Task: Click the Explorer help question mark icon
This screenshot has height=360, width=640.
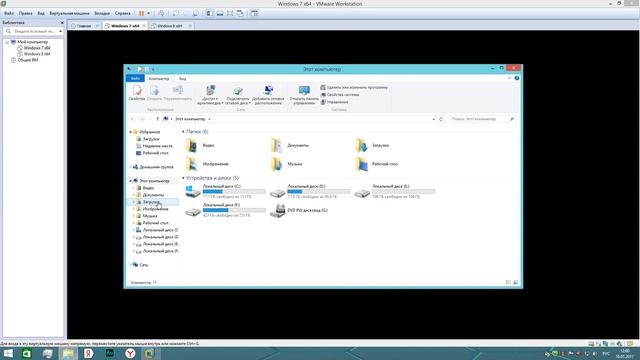Action: (x=517, y=78)
